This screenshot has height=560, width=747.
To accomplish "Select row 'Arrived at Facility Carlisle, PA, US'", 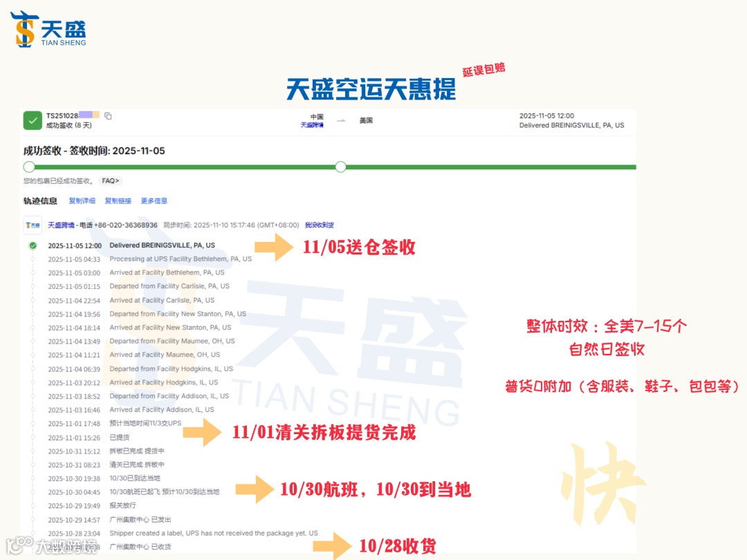I will coord(131,301).
